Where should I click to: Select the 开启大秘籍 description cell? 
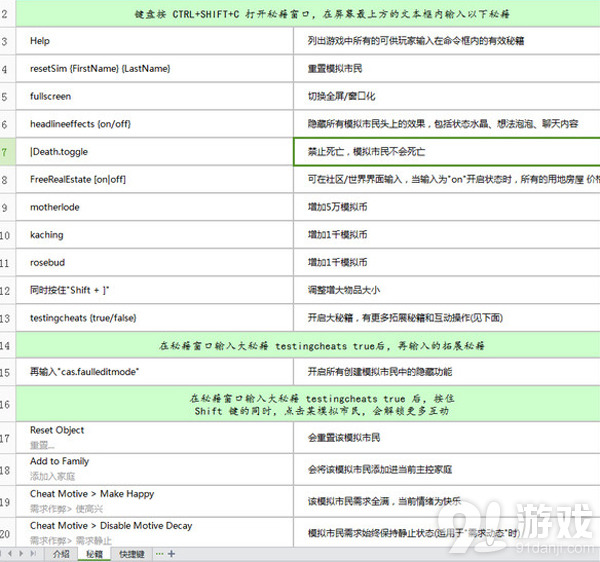[447, 318]
